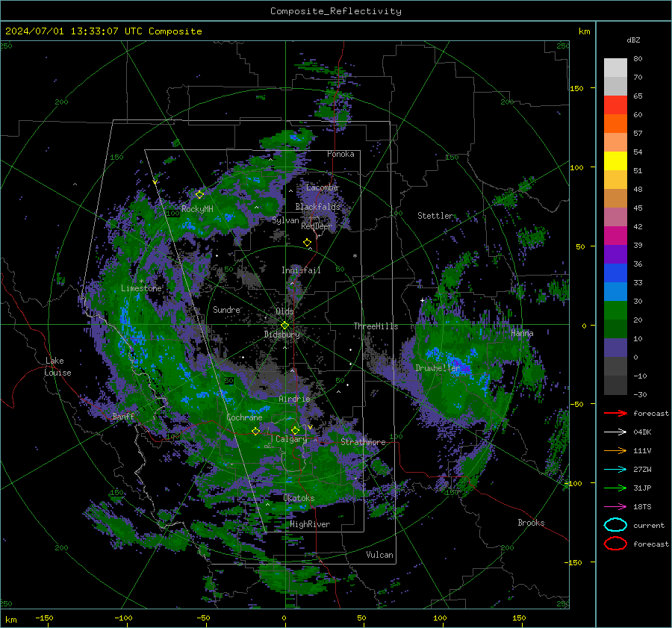Click the Lake Louise label
This screenshot has width=672, height=628.
tap(57, 367)
